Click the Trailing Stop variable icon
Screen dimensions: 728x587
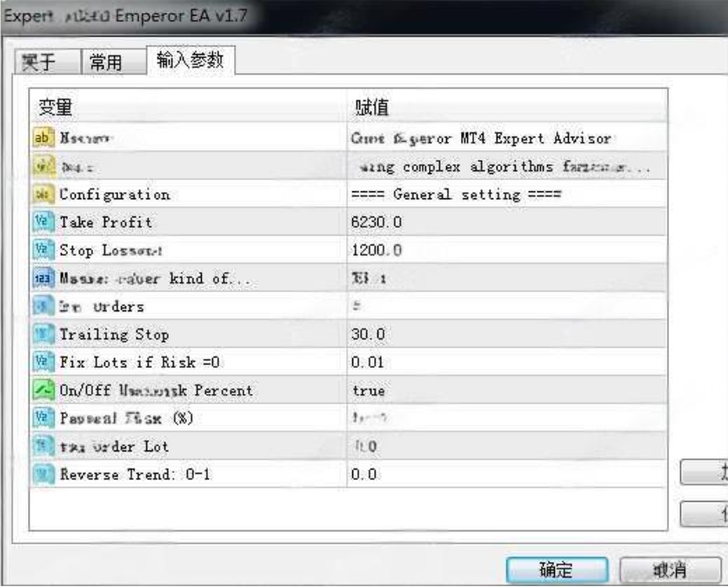tap(43, 334)
